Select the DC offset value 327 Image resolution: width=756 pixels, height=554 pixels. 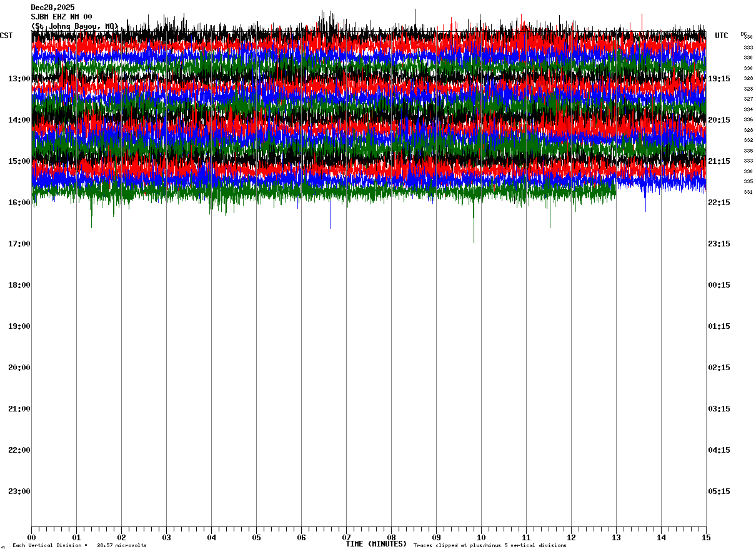748,99
